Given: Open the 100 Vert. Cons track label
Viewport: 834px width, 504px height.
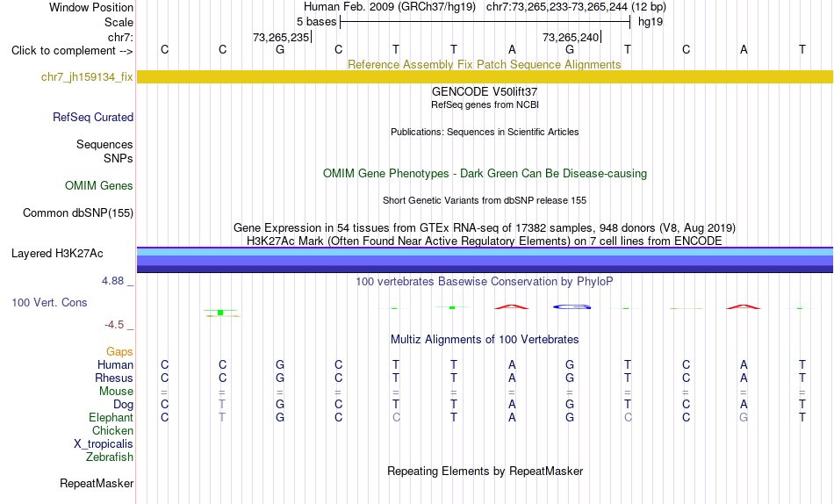Looking at the screenshot, I should pyautogui.click(x=49, y=302).
